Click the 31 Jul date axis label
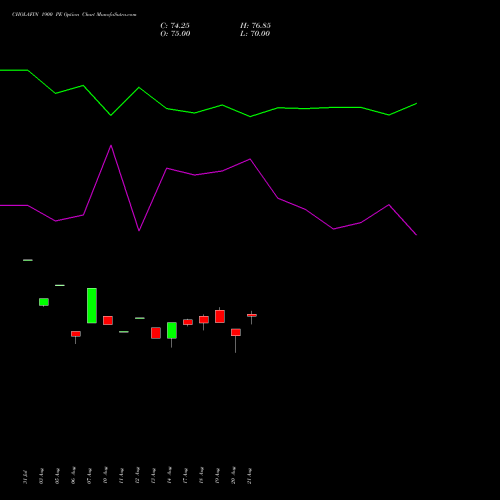The width and height of the screenshot is (500, 500). coord(25,477)
